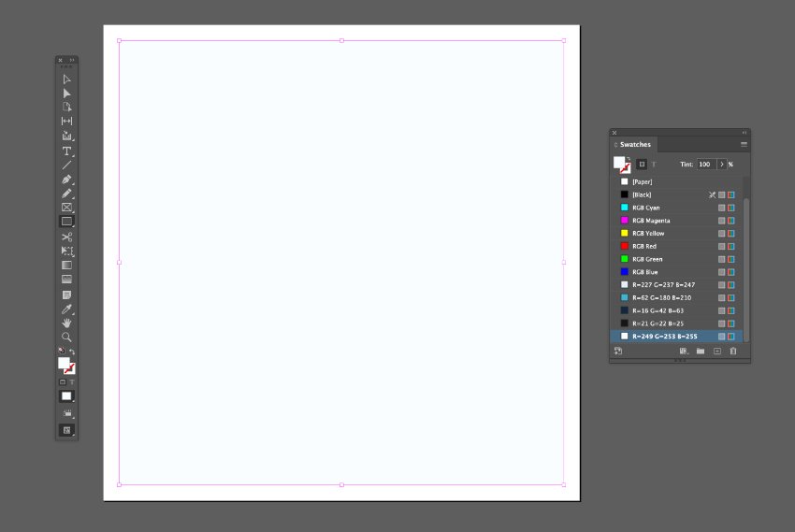The width and height of the screenshot is (795, 532).
Task: Select the Pencil tool
Action: (66, 194)
